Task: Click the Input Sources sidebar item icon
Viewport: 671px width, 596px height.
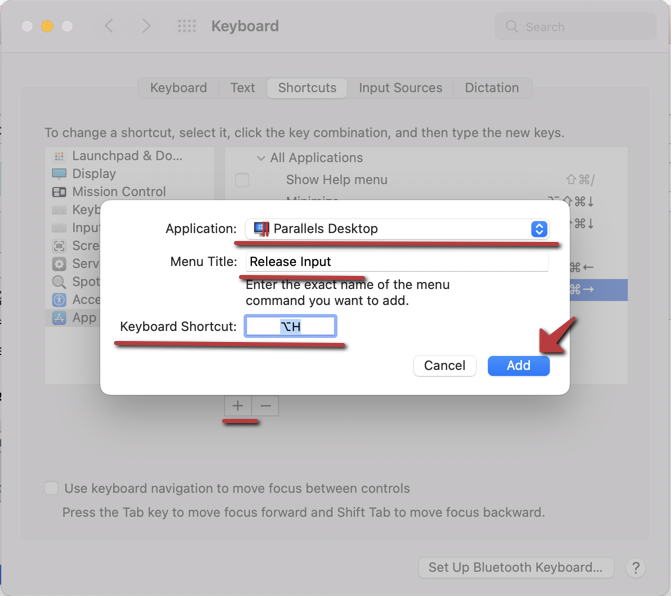Action: [59, 228]
